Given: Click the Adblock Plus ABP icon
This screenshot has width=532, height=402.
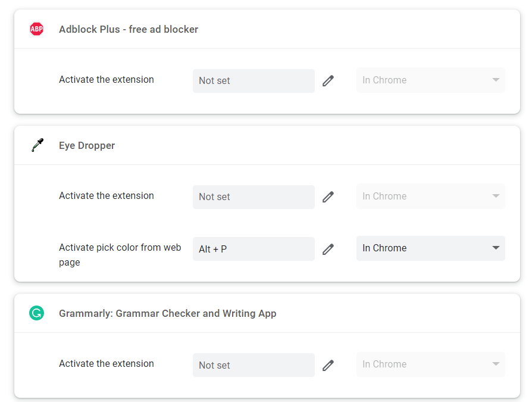Looking at the screenshot, I should click(x=37, y=29).
